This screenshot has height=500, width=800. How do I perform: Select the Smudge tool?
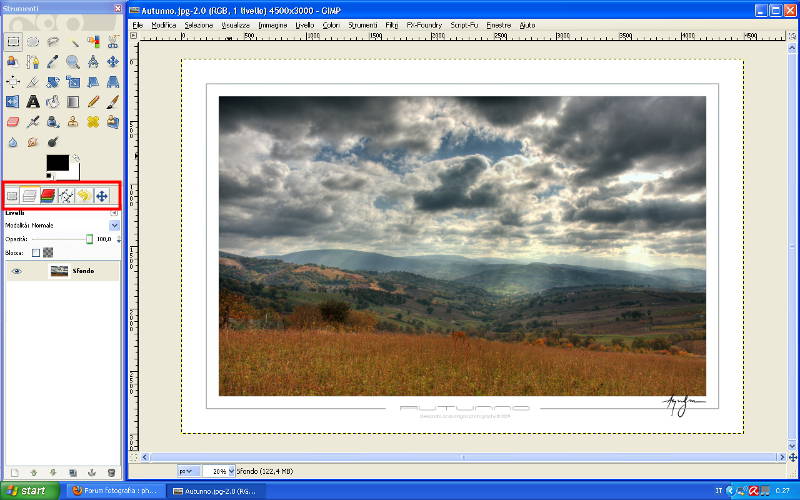pos(33,142)
